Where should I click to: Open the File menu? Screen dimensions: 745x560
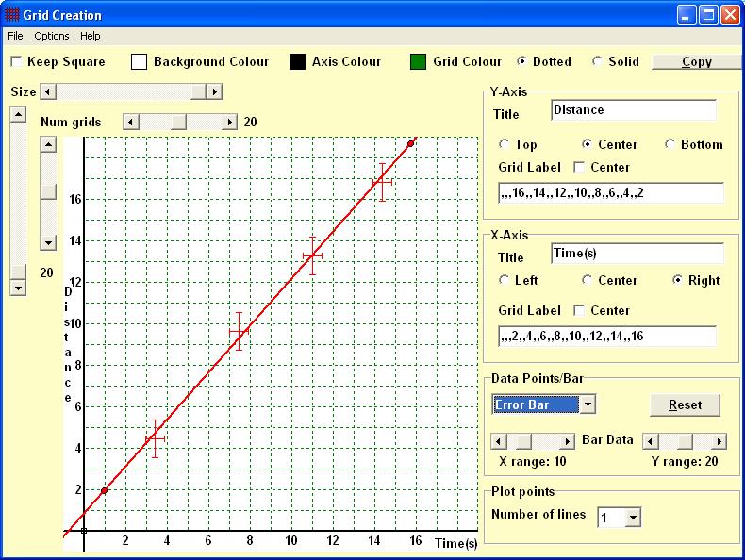(15, 36)
